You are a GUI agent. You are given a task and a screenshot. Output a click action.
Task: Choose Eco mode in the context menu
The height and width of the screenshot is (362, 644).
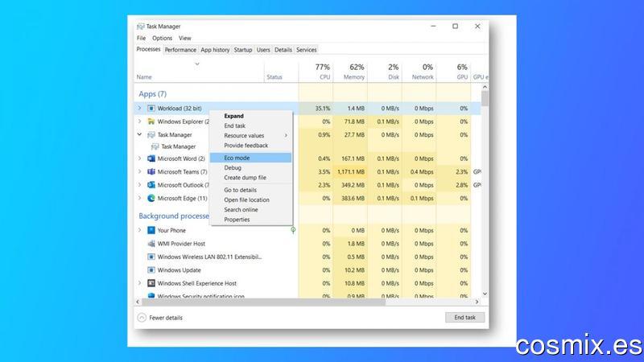[250, 158]
